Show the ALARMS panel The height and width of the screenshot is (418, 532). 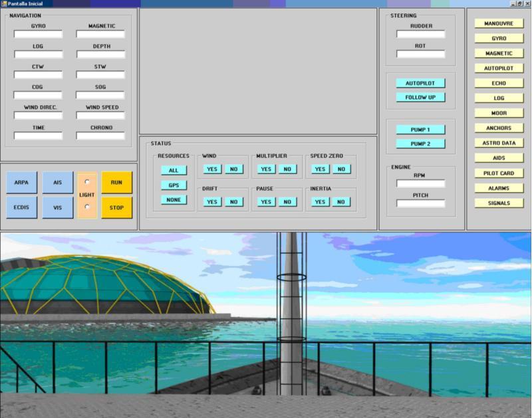click(x=499, y=188)
